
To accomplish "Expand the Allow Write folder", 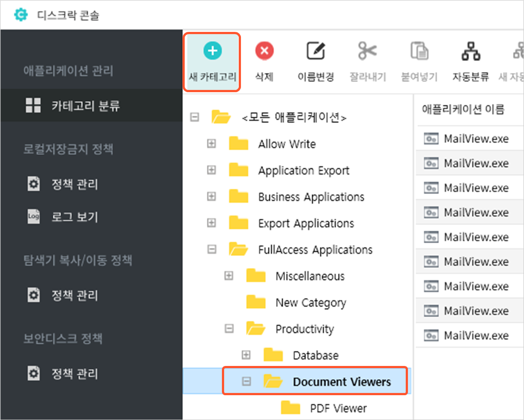I will click(211, 144).
